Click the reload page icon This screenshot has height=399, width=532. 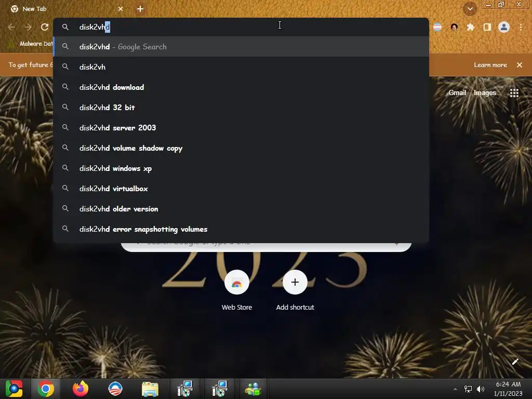(x=45, y=27)
